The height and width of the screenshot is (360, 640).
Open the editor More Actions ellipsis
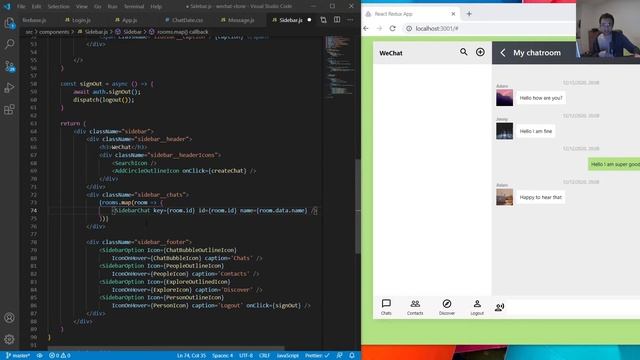tap(350, 20)
